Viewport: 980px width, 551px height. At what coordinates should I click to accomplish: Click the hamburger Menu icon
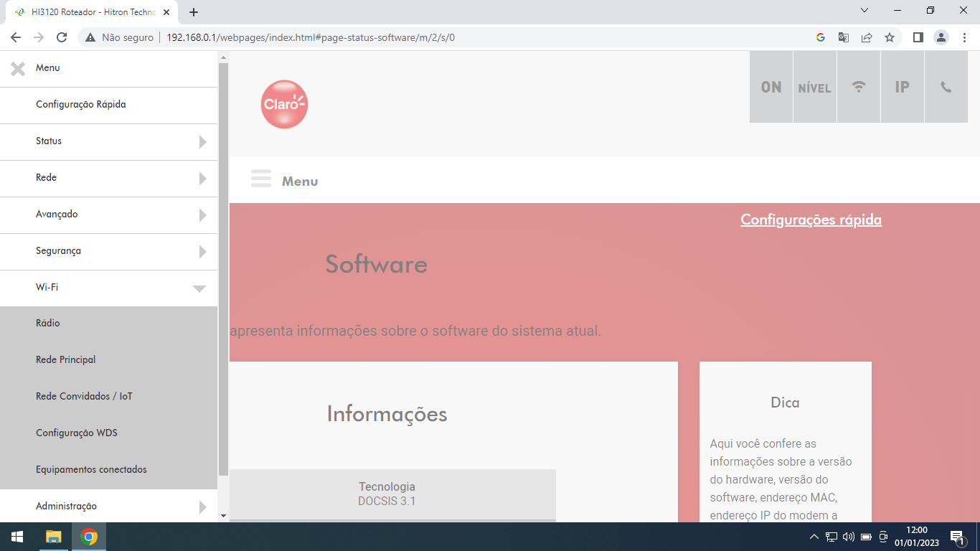[x=261, y=179]
